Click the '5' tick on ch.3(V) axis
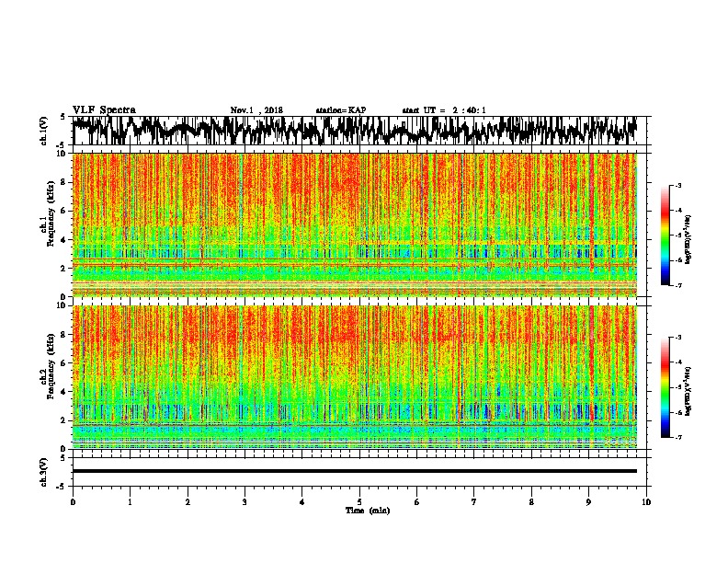728x563 pixels. click(x=63, y=458)
